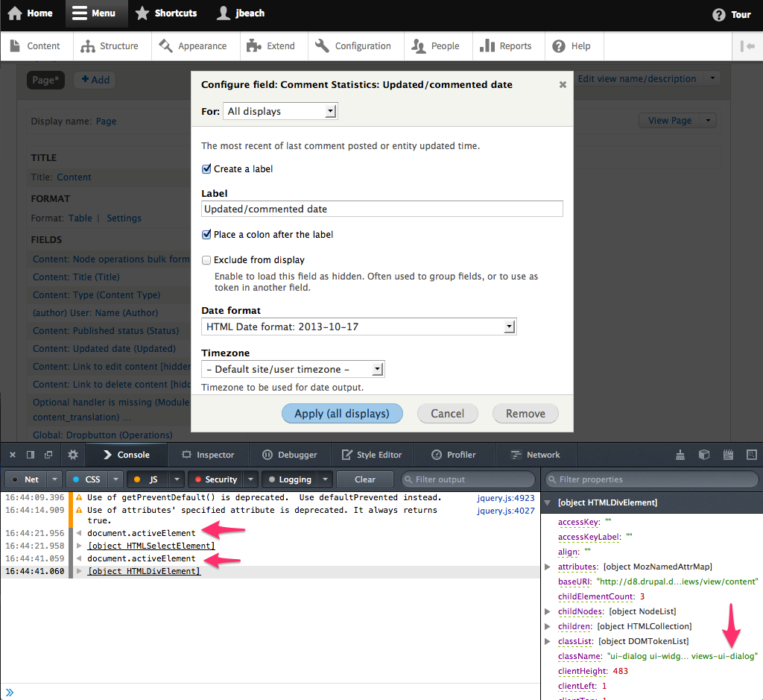Click the devtools settings gear icon

[72, 455]
